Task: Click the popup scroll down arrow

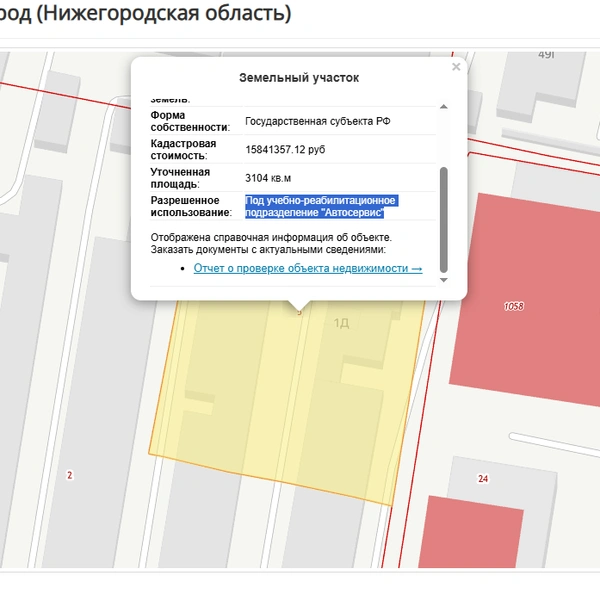Action: click(x=443, y=280)
